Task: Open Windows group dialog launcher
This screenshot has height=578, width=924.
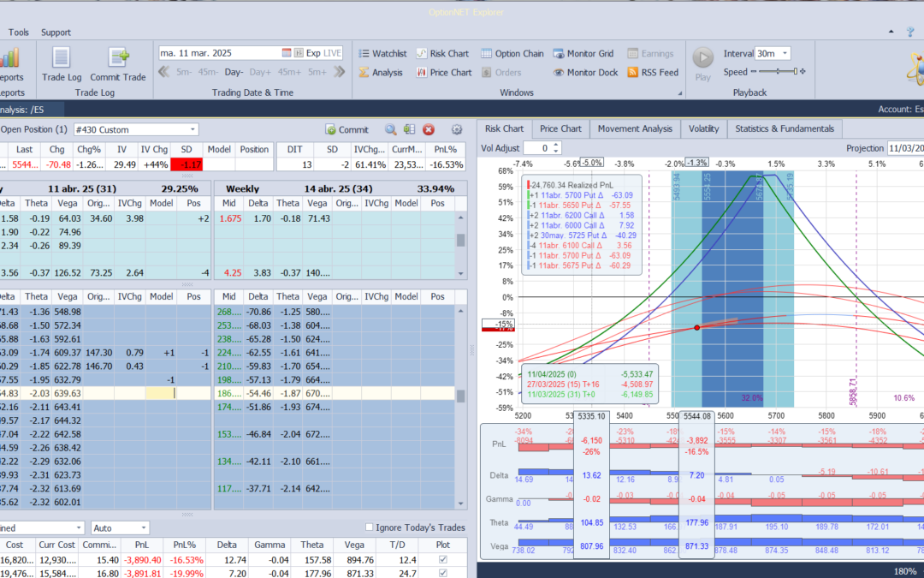Action: click(x=679, y=93)
